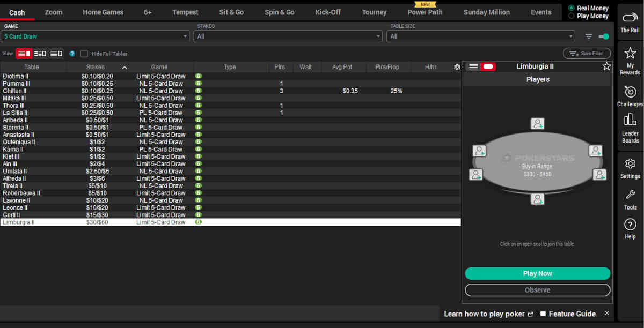Switch to Zoom tab
The width and height of the screenshot is (644, 328).
coord(54,12)
